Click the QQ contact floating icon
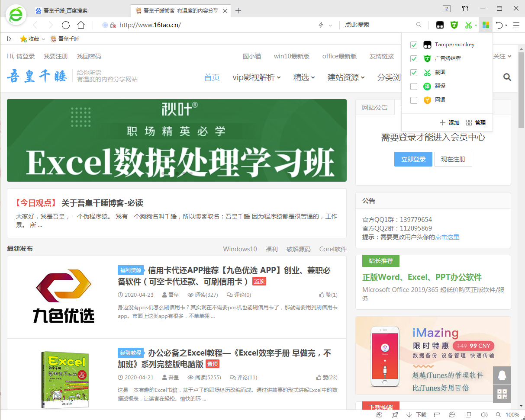 click(x=502, y=375)
